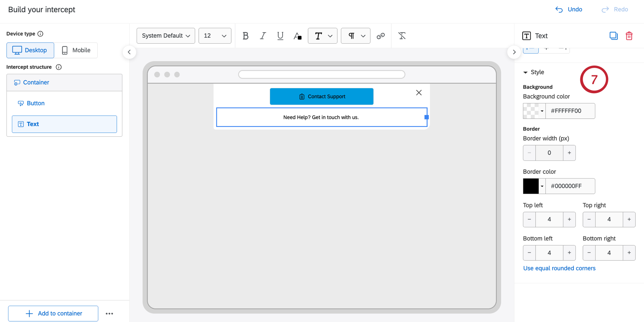Open border color swatch picker

[x=534, y=186]
